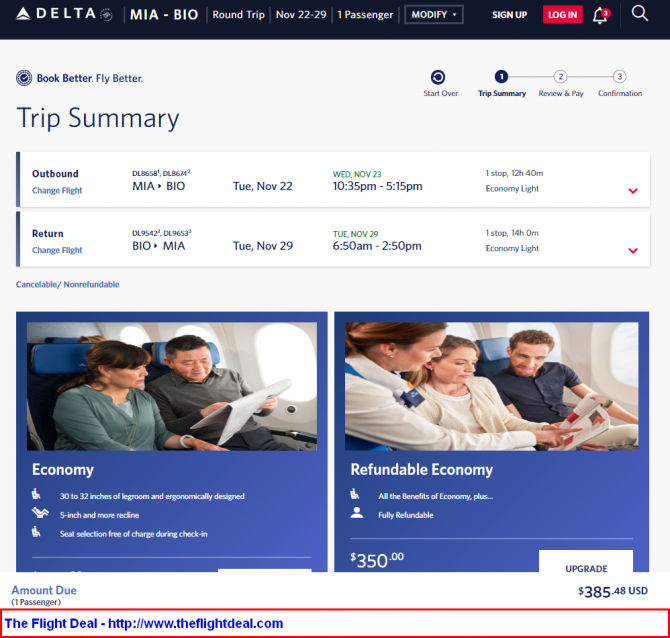Image resolution: width=670 pixels, height=638 pixels.
Task: Click Trip Summary step label
Action: [502, 93]
